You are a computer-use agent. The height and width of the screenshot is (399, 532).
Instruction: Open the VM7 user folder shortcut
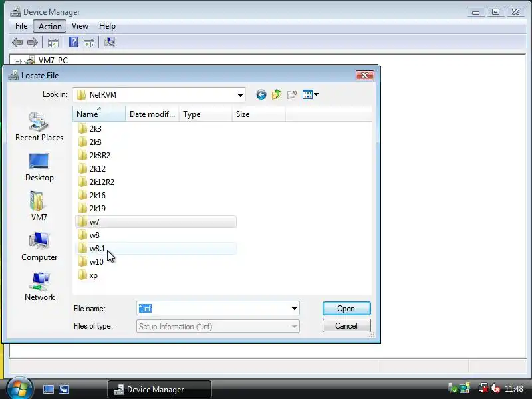pyautogui.click(x=39, y=206)
